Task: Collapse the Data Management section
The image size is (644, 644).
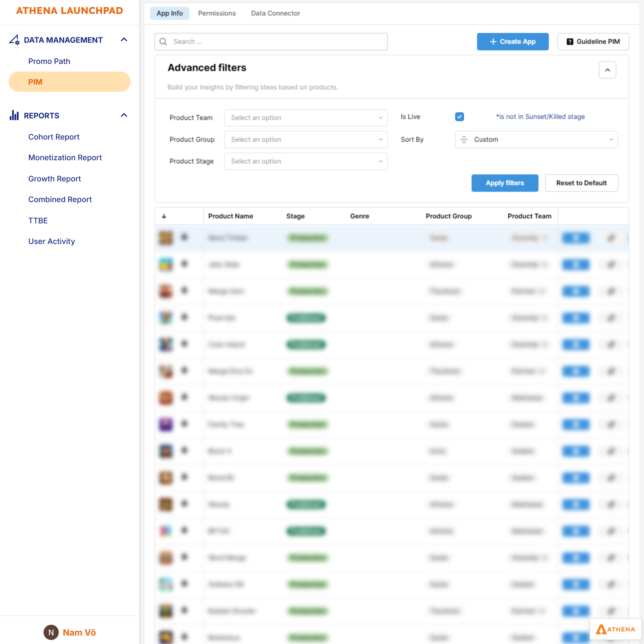Action: click(x=124, y=40)
